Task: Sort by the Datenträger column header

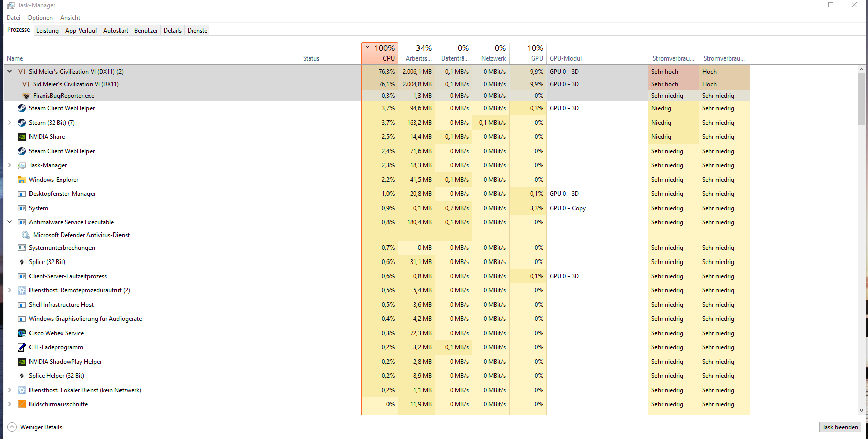Action: (454, 53)
